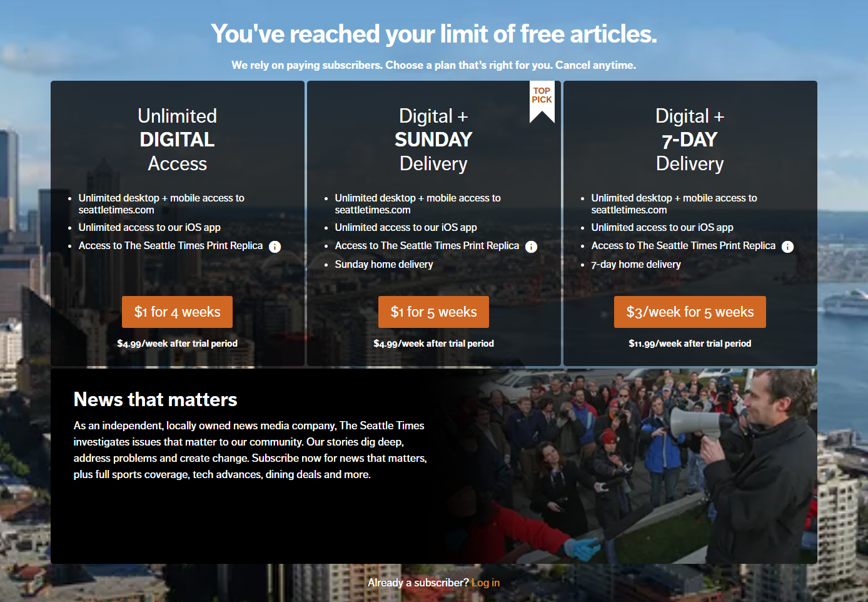Click 'We rely on paying subscribers' subheading
Viewport: 868px width, 602px height.
(434, 65)
